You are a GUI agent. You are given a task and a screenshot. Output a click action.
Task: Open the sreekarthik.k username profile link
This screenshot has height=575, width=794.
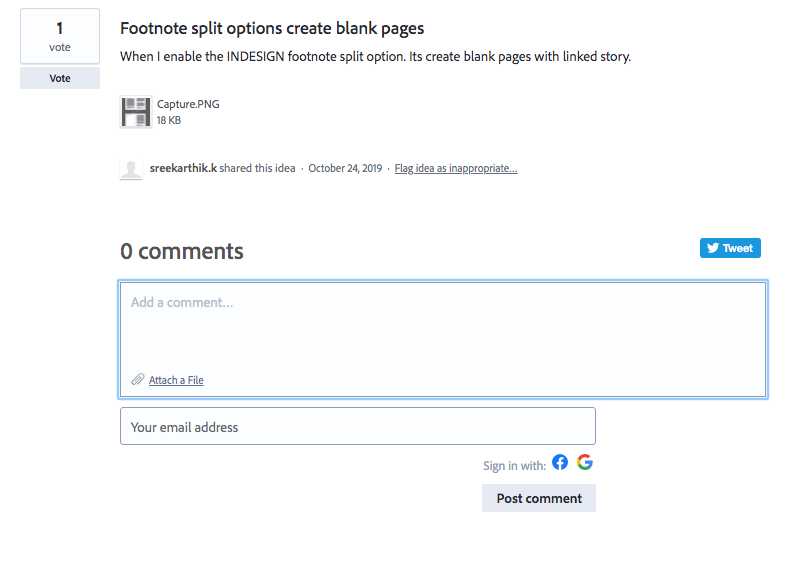tap(183, 168)
